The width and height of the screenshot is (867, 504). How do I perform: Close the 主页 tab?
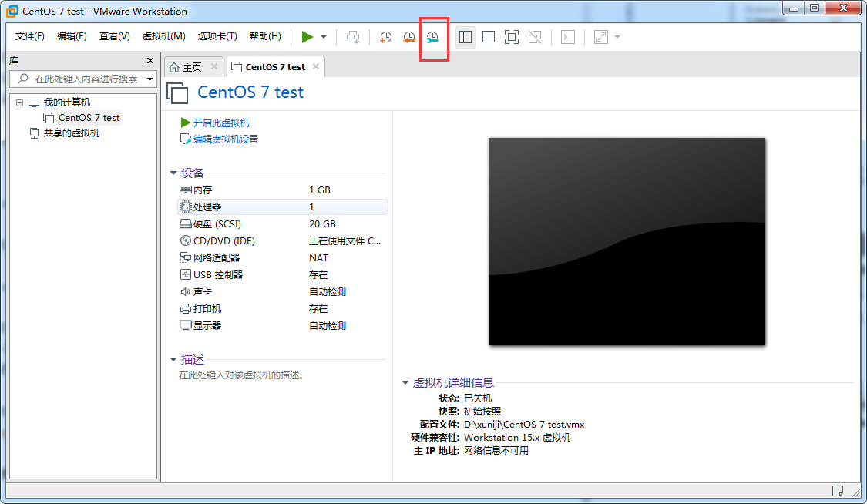pos(214,66)
